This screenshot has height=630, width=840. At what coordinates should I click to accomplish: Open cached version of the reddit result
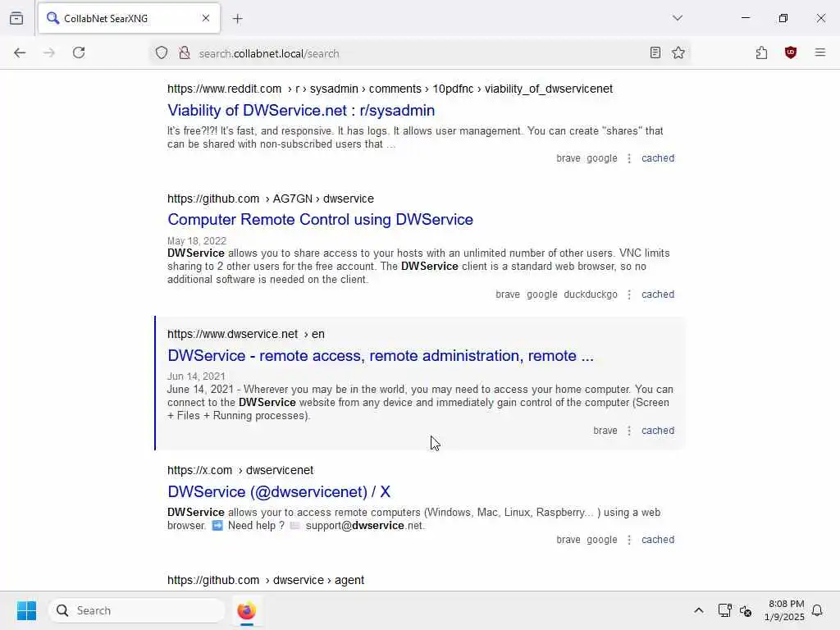658,158
